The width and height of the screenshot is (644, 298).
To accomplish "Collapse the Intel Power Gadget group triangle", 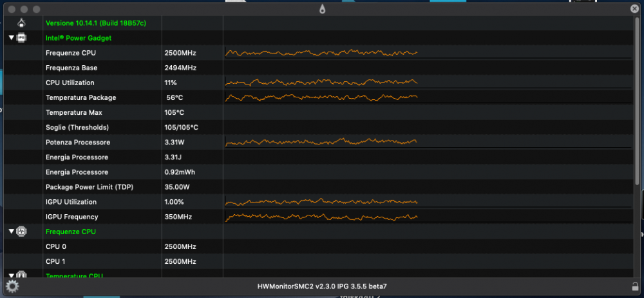I will click(x=11, y=38).
